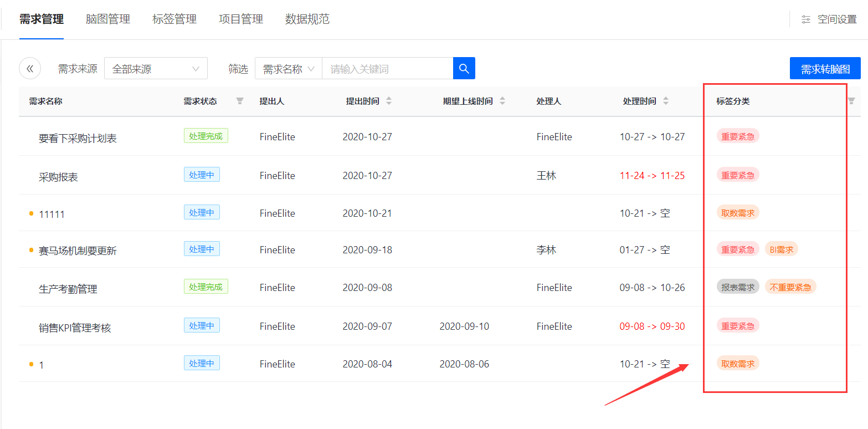Open requirement 赛马场机制要更新

(x=78, y=251)
